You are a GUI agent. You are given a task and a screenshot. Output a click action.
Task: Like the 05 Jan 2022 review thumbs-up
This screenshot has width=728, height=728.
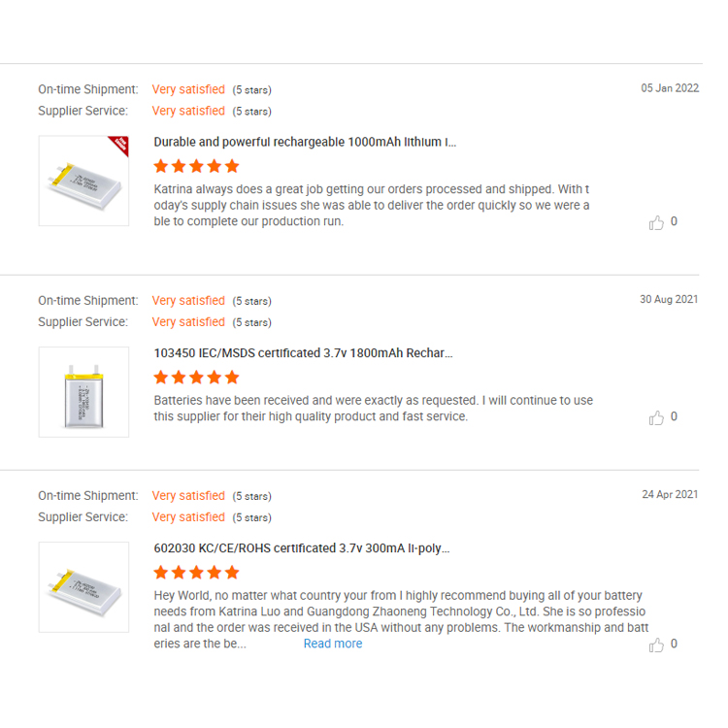pos(657,222)
